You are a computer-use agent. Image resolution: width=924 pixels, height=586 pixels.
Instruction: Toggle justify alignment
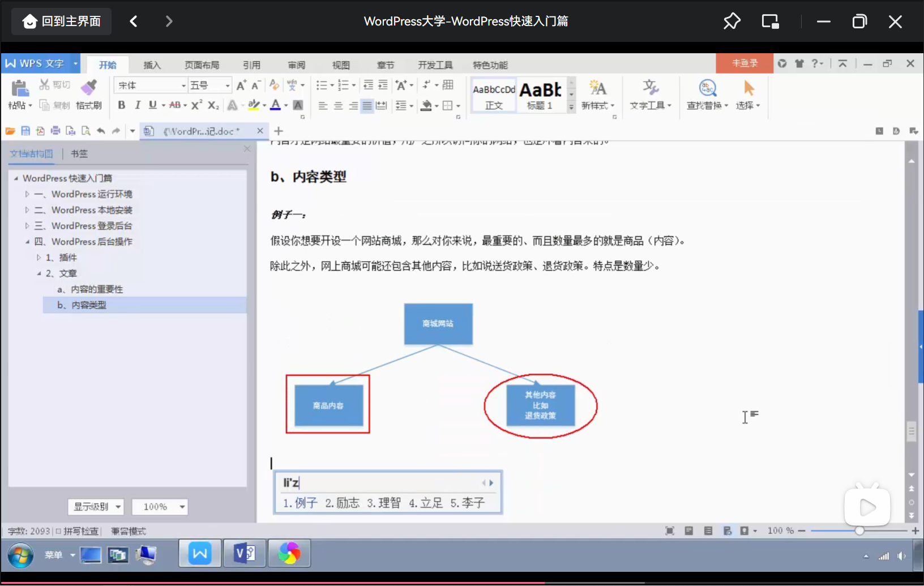pyautogui.click(x=367, y=105)
